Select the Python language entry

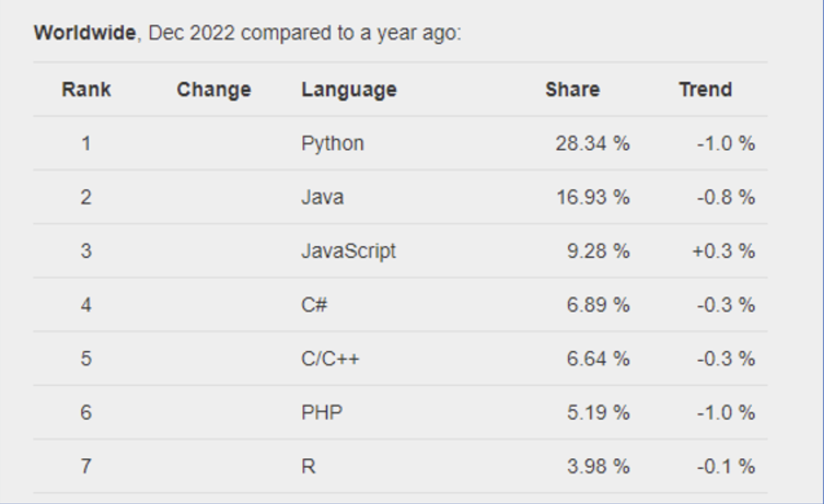click(332, 144)
